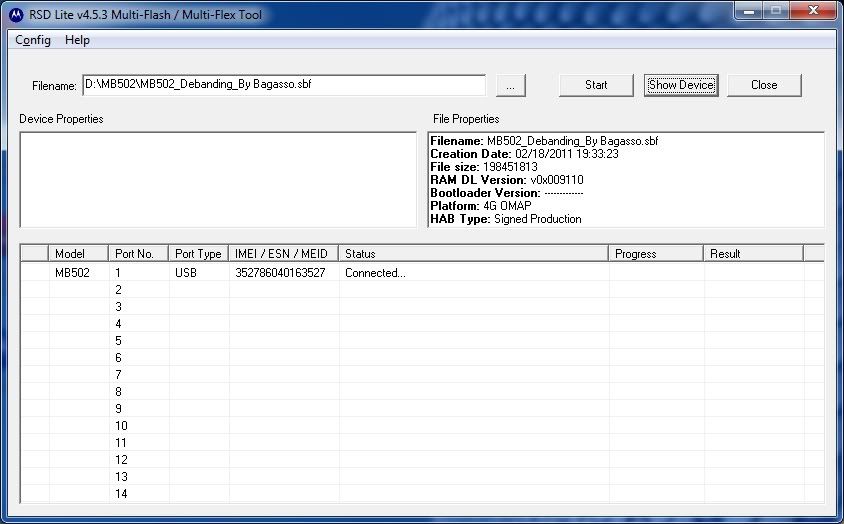The height and width of the screenshot is (524, 844).
Task: Click the Platform 4G OMAP line
Action: pyautogui.click(x=481, y=206)
